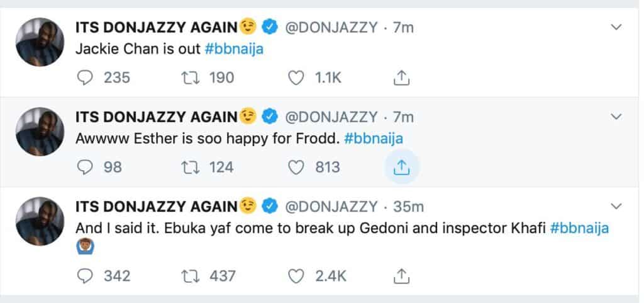Open the @DONJAZZY handle on the Esther tweet
The width and height of the screenshot is (644, 303).
pos(332,117)
